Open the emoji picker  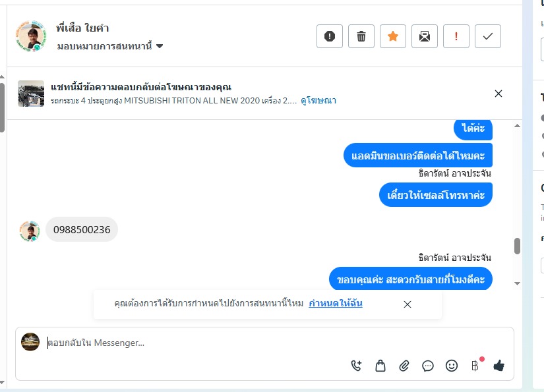452,366
